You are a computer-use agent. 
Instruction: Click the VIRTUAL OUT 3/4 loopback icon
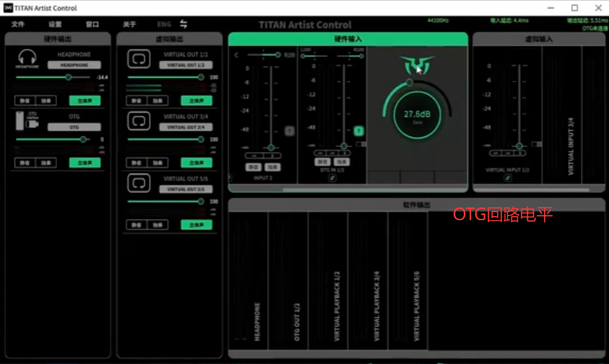point(139,121)
